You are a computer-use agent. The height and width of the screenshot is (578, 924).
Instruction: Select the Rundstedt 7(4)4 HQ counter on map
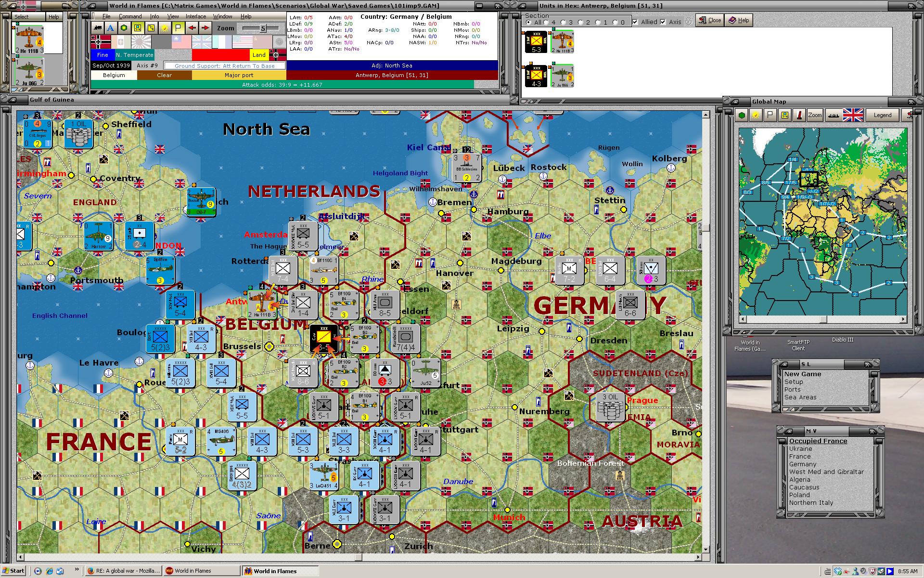[405, 339]
